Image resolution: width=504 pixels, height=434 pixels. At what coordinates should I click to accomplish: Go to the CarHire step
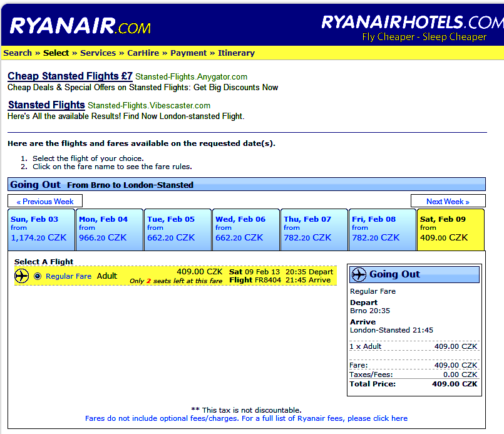coord(143,53)
